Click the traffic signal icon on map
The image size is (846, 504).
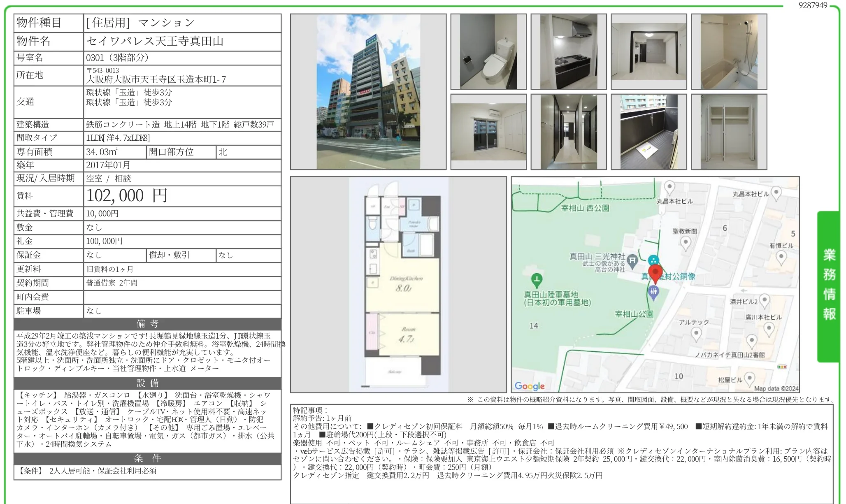(x=782, y=367)
